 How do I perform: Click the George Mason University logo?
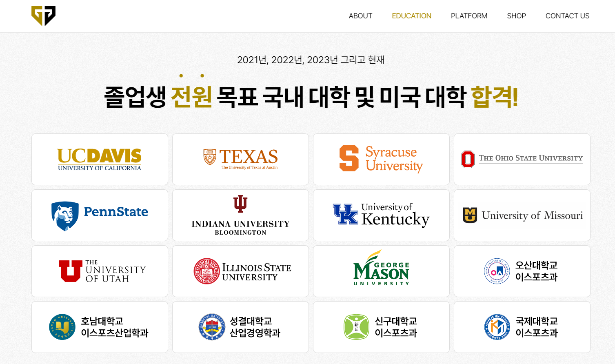coord(381,268)
